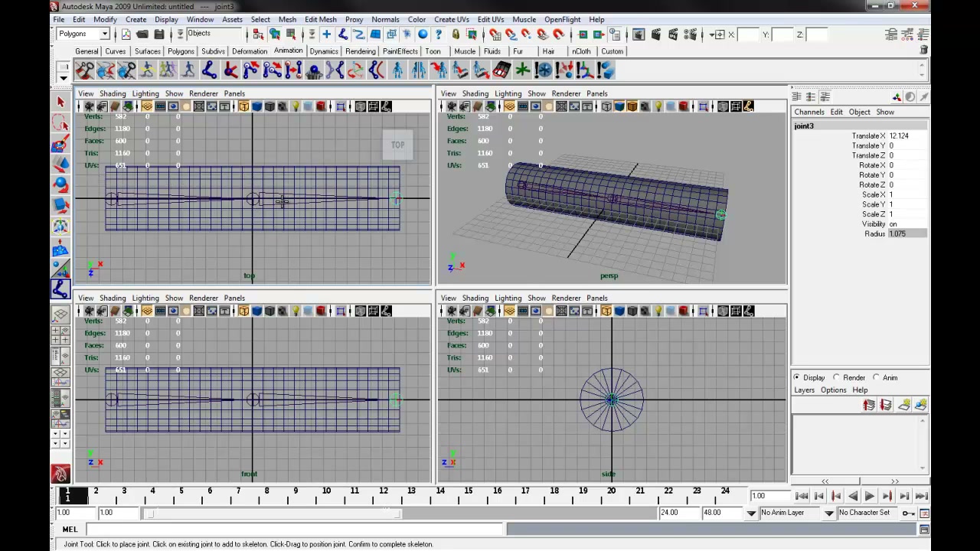Click the X transform input field

click(x=747, y=34)
